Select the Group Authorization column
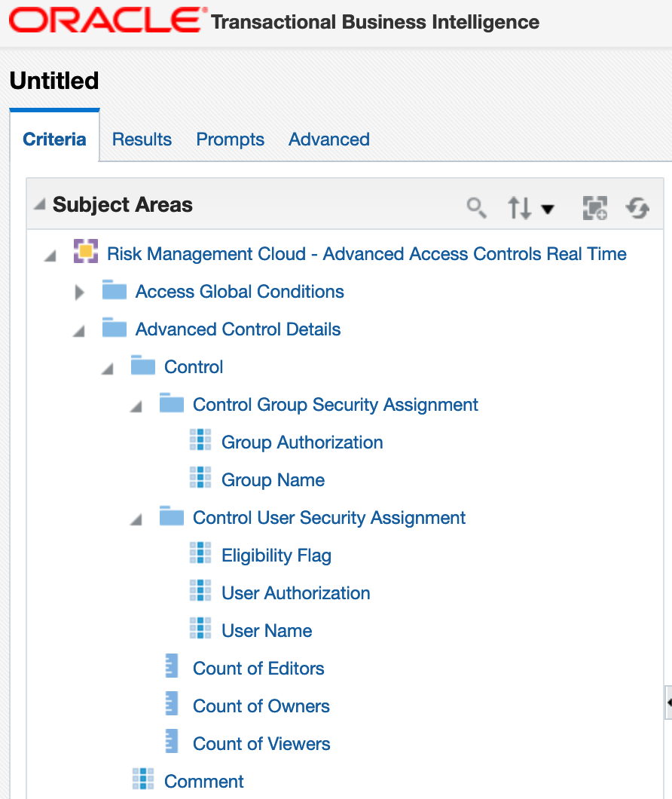Screen dimensions: 672x799 tap(302, 442)
